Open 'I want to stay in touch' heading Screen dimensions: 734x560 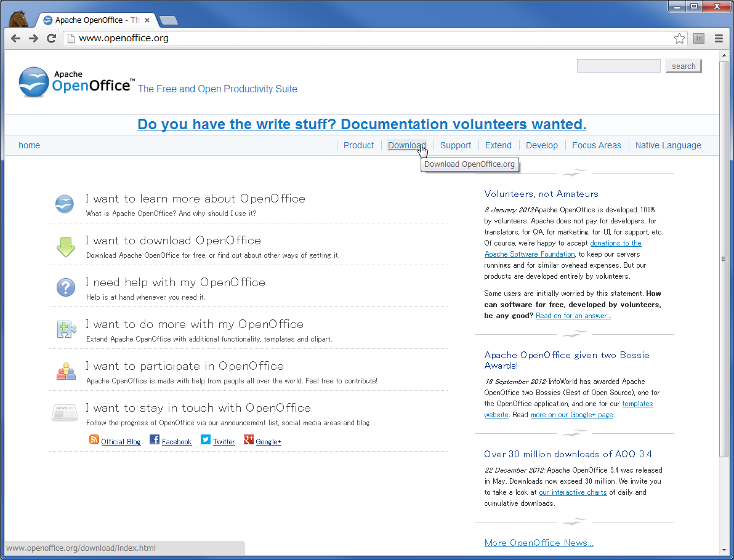pyautogui.click(x=198, y=408)
